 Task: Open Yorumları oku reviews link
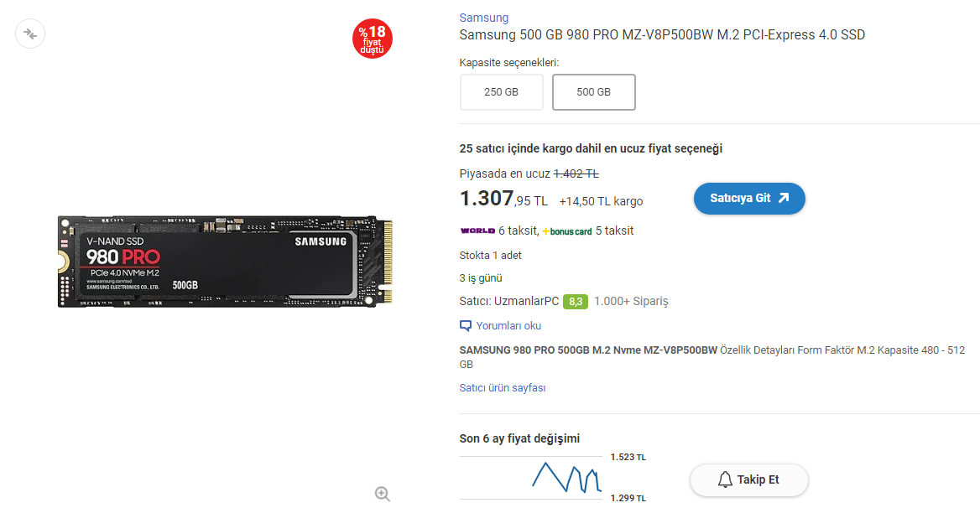pyautogui.click(x=508, y=326)
